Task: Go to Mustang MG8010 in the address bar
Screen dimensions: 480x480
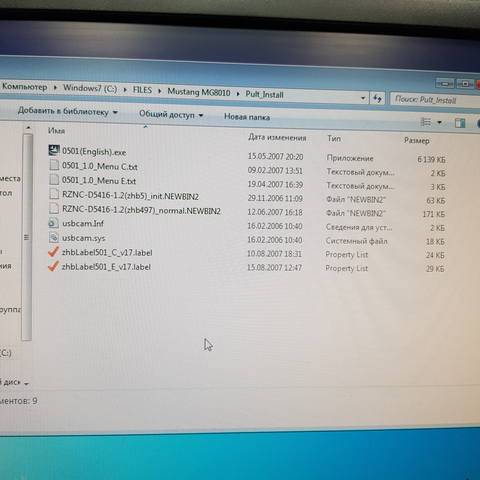Action: tap(199, 92)
